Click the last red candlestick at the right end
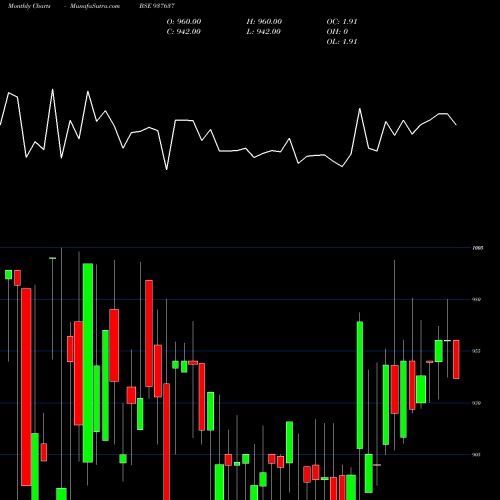Viewport: 500px width, 500px height. [456, 359]
